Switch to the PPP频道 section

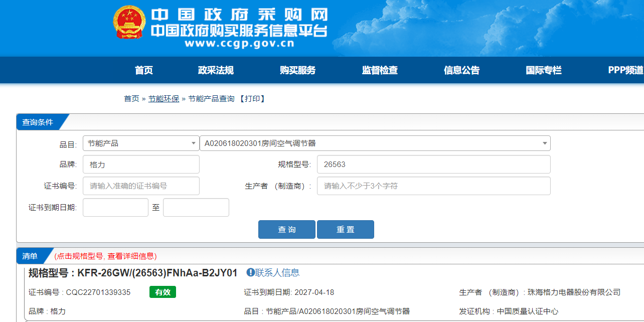(x=625, y=70)
